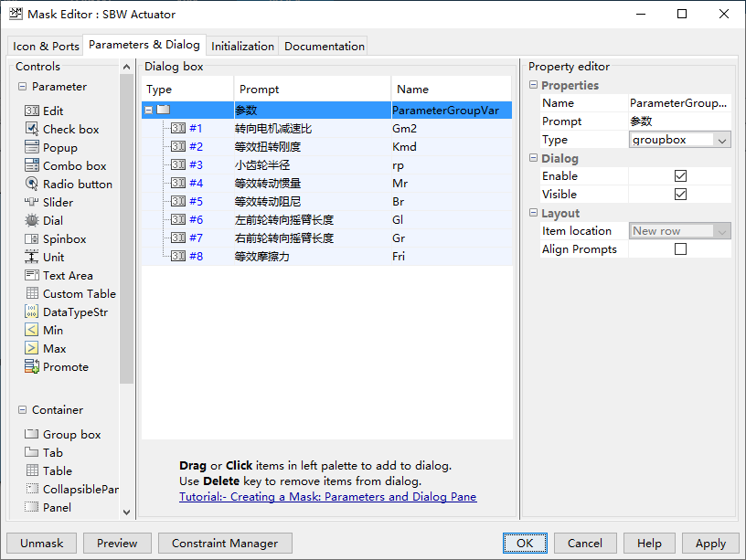746x560 pixels.
Task: Open the Item location dropdown
Action: click(x=721, y=230)
